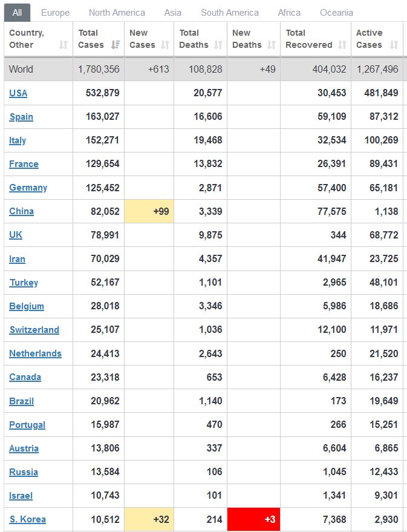View the Oceania tab
The image size is (407, 532).
click(x=337, y=12)
